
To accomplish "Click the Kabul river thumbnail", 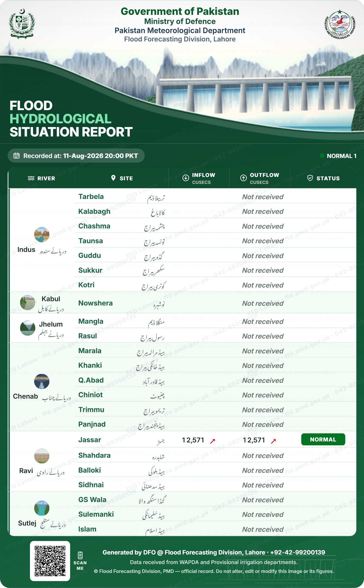I will point(28,303).
